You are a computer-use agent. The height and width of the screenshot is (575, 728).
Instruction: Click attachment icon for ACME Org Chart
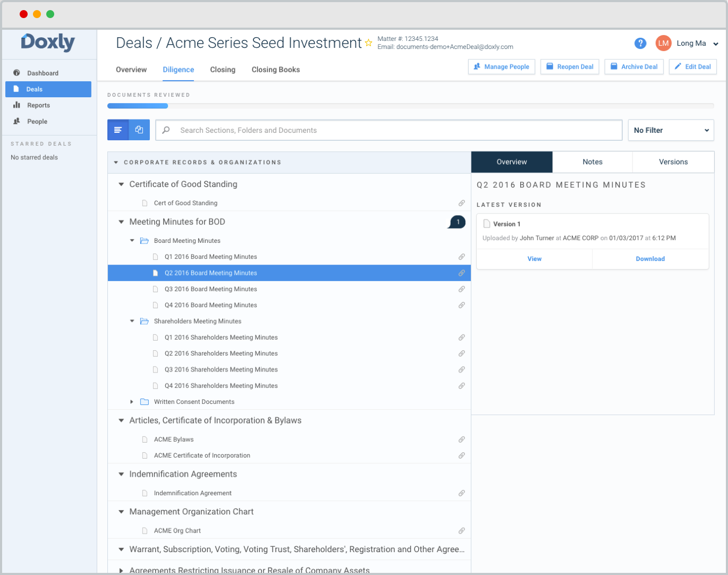pos(462,531)
